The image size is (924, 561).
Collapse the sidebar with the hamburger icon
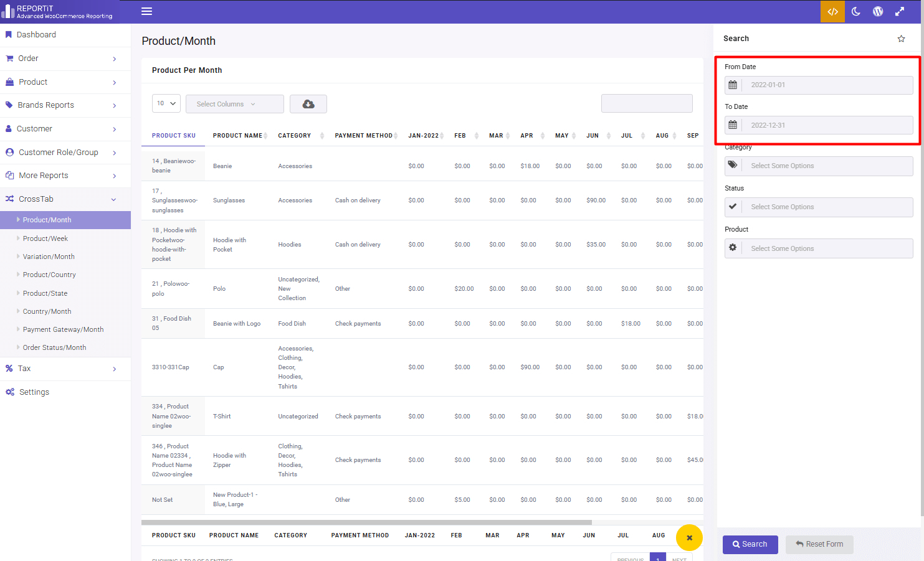146,11
